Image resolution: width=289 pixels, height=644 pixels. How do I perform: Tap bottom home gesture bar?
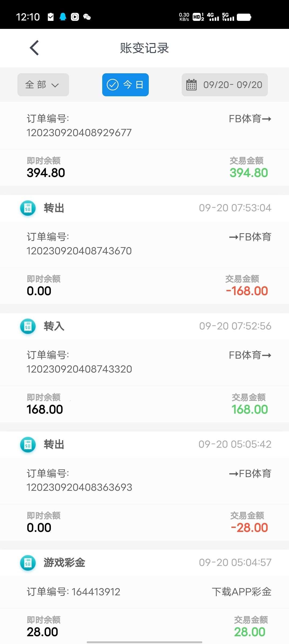(x=144, y=642)
